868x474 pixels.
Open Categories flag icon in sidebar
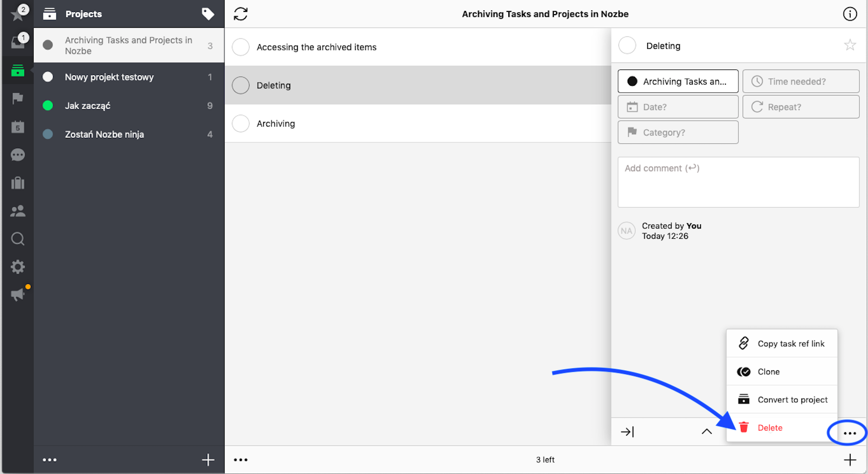pos(18,98)
